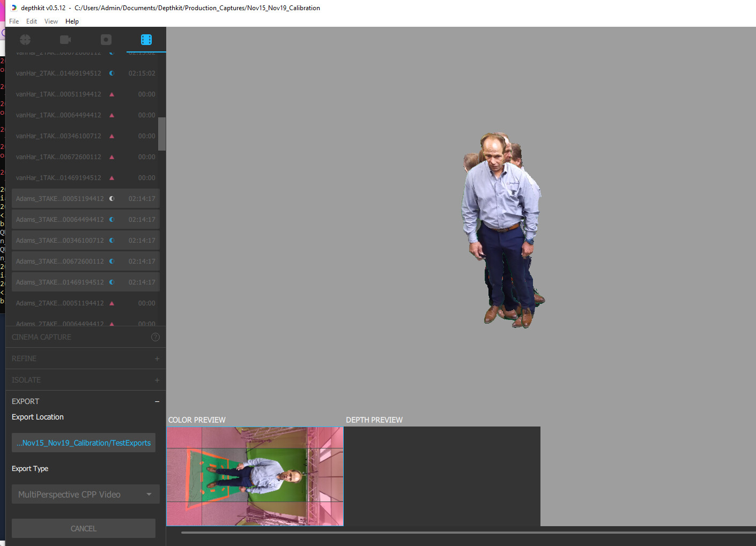Open the calibration crosshair tab
The image size is (756, 546).
25,40
